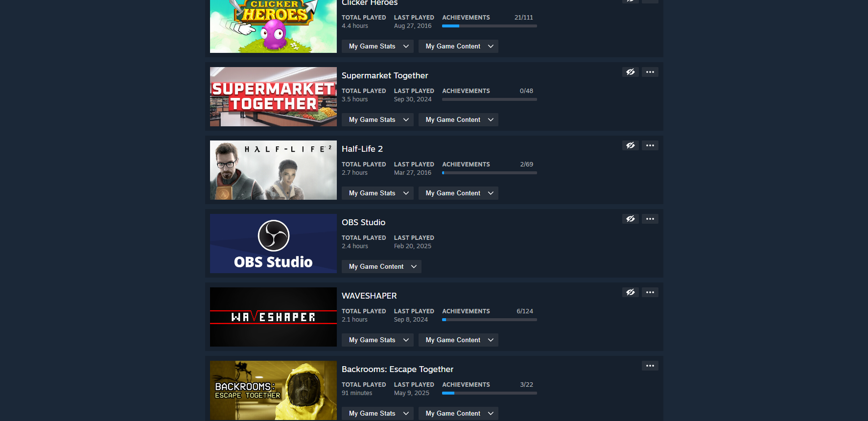Image resolution: width=868 pixels, height=421 pixels.
Task: Click the 0/48 achievements count
Action: (526, 91)
